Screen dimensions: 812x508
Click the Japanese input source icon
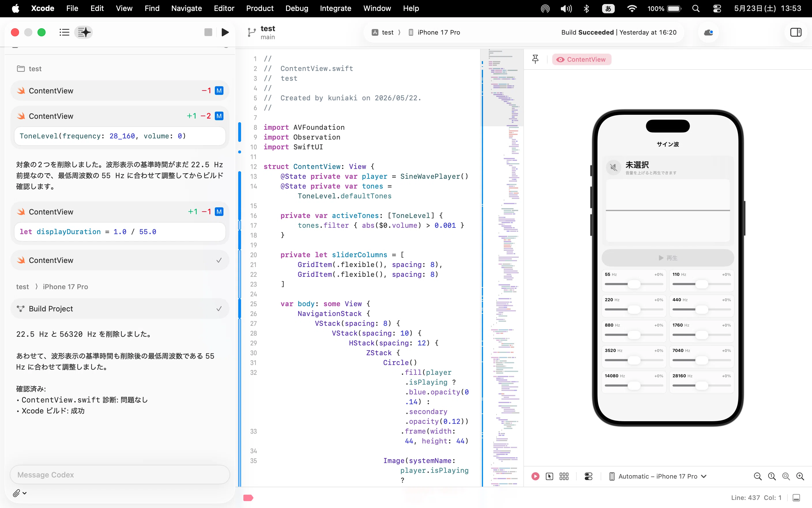click(x=608, y=8)
